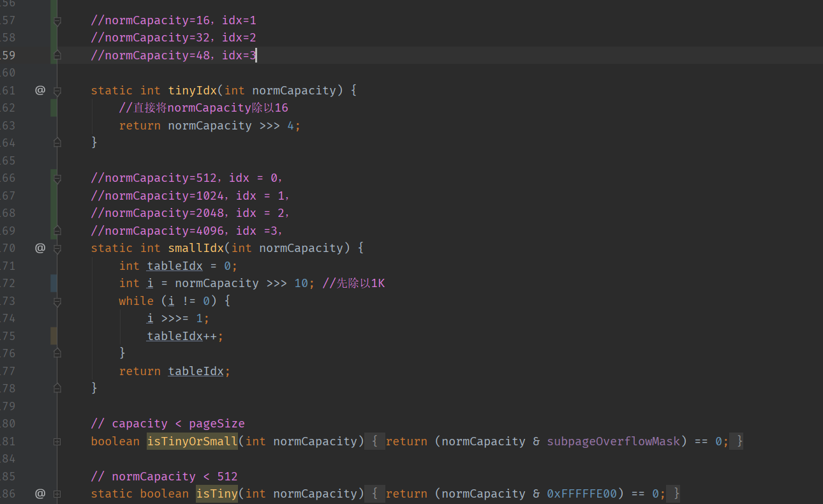Click the gutter line number on tinyIdx declaration line
The height and width of the screenshot is (504, 823).
[x=8, y=90]
